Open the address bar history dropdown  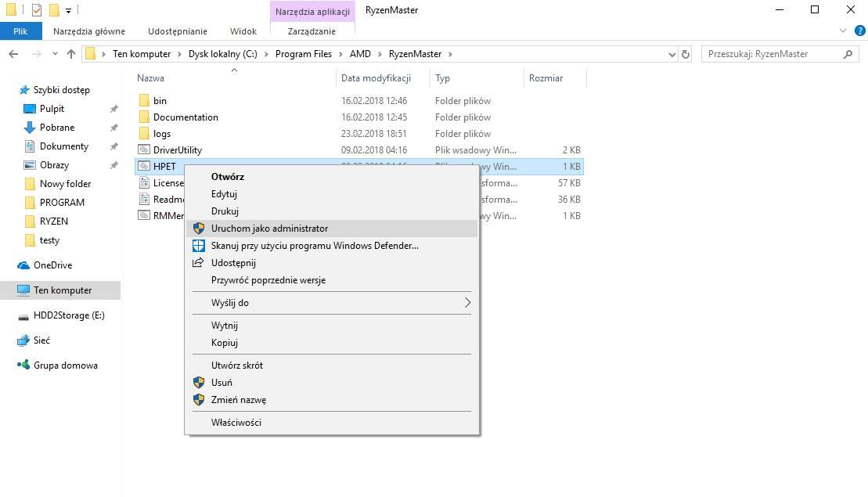pyautogui.click(x=672, y=55)
